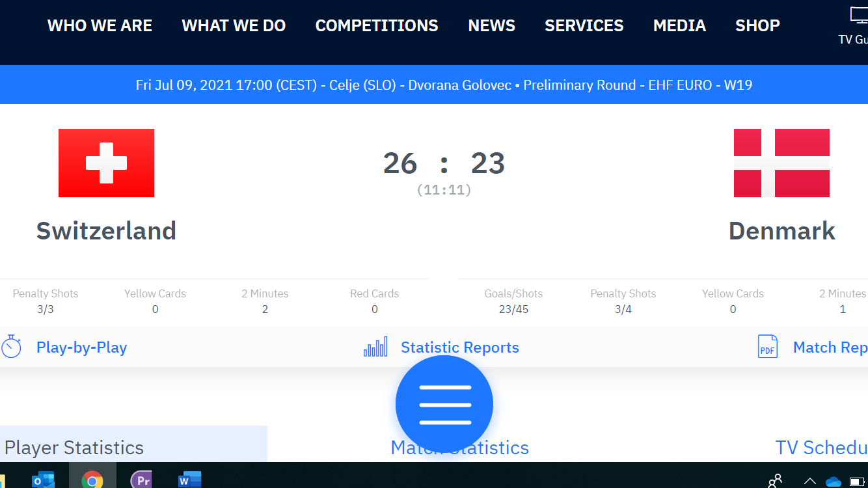
Task: Click the Play-by-Play stopwatch icon
Action: [11, 347]
